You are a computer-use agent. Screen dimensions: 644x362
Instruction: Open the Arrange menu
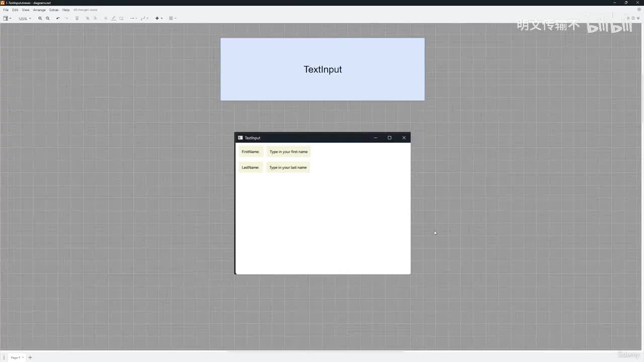[39, 10]
